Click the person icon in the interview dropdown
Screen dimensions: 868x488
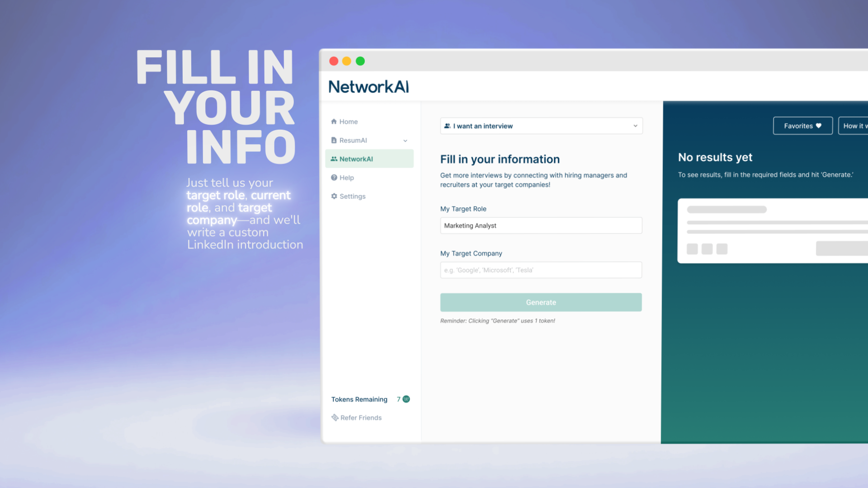coord(447,126)
